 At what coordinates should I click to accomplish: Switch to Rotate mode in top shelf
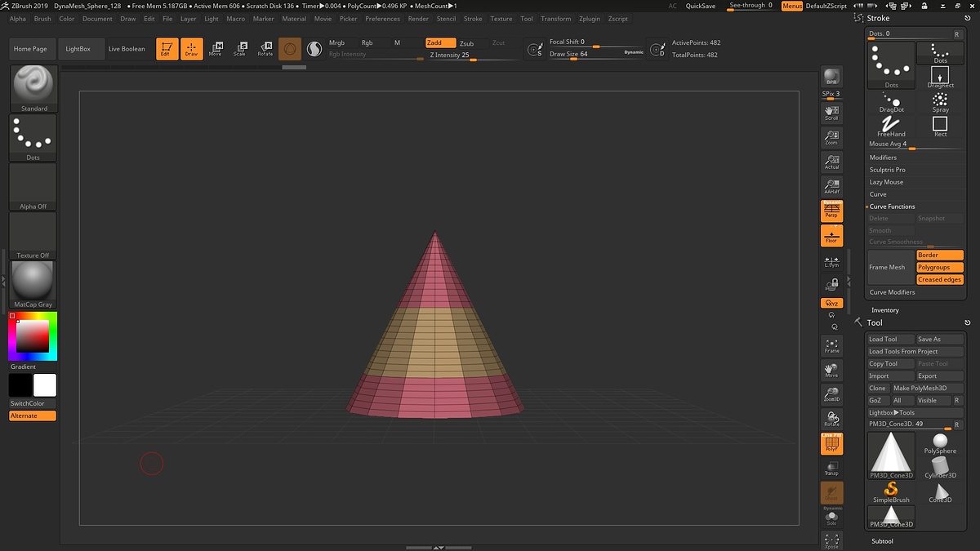(x=265, y=49)
